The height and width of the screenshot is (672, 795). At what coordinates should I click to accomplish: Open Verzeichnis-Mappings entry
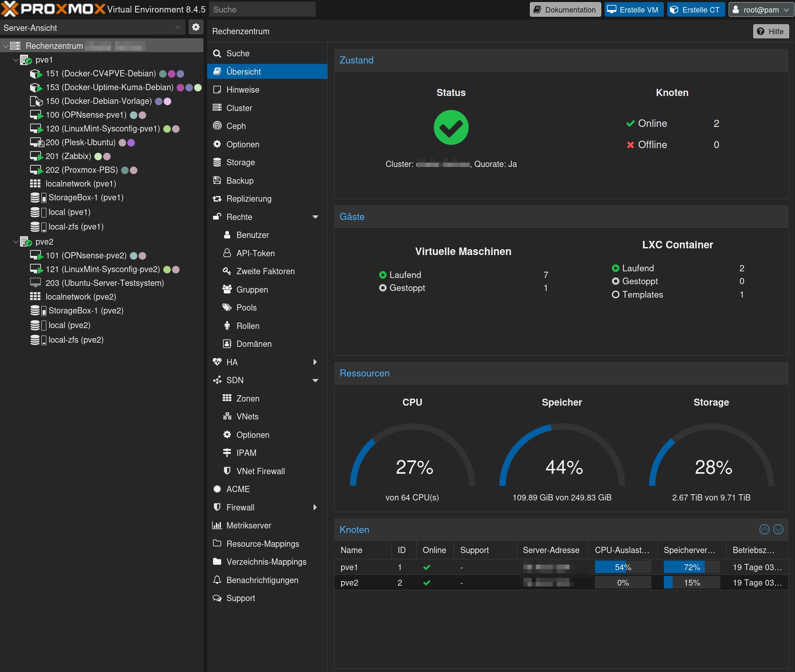(x=267, y=562)
